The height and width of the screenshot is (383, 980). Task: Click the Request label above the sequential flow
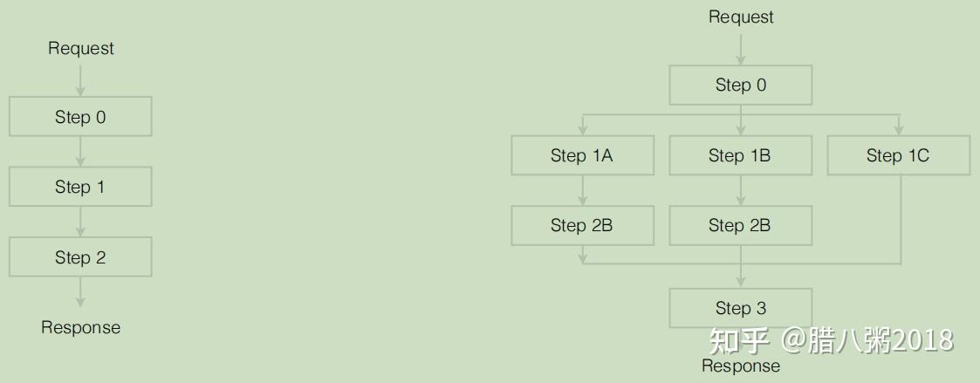coord(81,49)
